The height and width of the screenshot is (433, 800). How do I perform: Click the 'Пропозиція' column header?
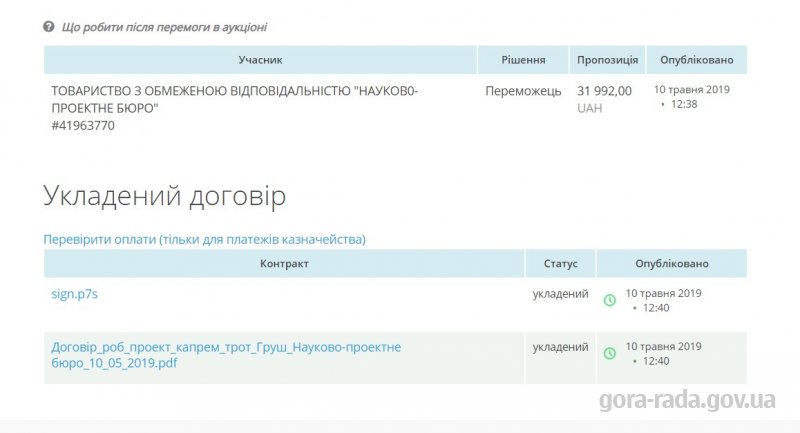pos(607,60)
